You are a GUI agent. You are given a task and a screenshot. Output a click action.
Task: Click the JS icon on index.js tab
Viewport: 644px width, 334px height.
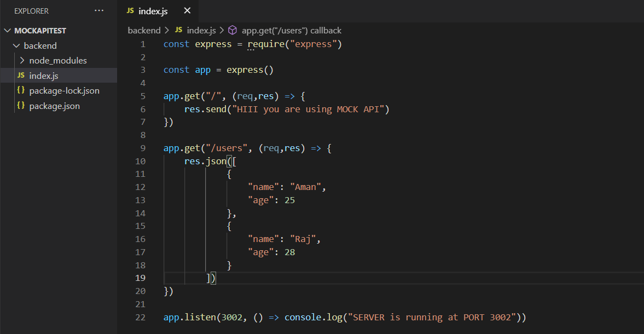(130, 11)
